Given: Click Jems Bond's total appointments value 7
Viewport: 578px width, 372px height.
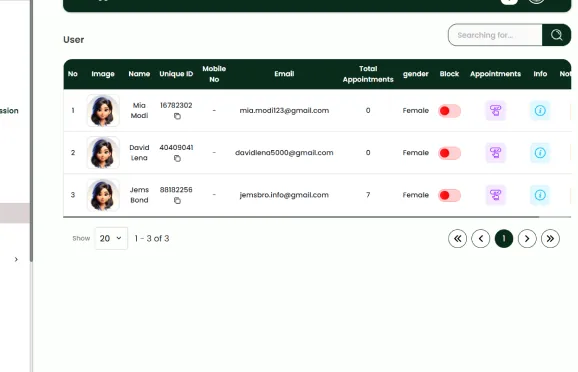Looking at the screenshot, I should [x=368, y=195].
